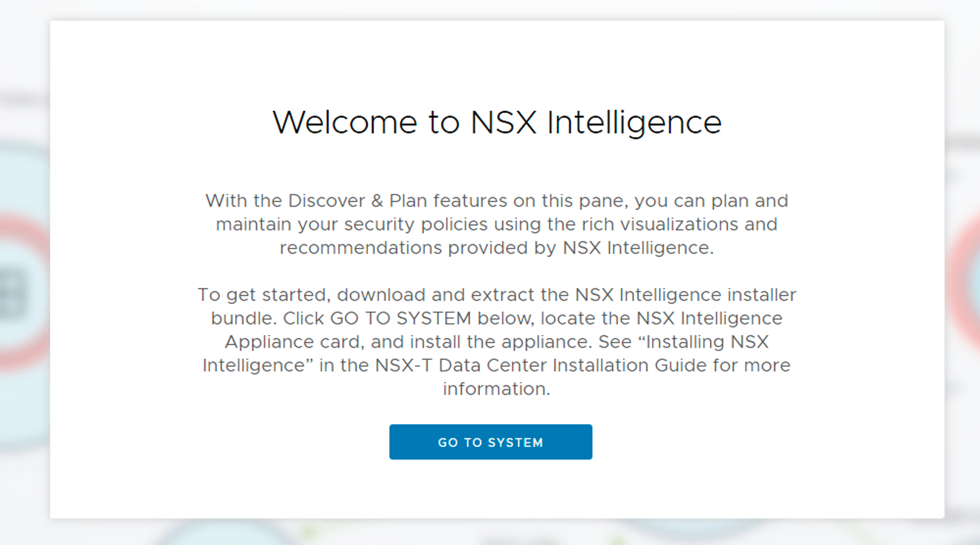Click the Welcome to NSX Intelligence heading

(x=497, y=122)
